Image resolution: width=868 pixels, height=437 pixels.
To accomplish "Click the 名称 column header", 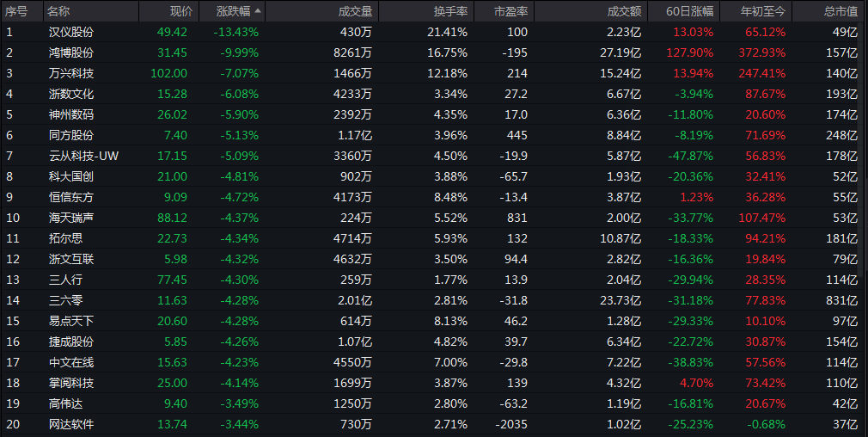I will tap(91, 11).
